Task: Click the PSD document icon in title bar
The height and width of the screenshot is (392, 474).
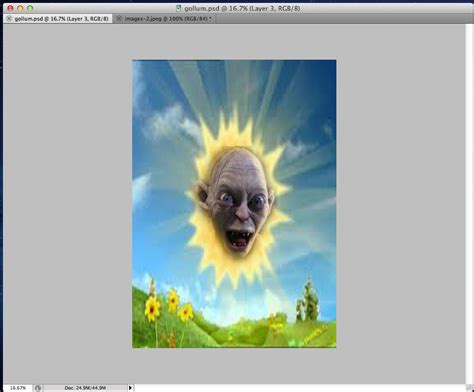Action: point(179,8)
